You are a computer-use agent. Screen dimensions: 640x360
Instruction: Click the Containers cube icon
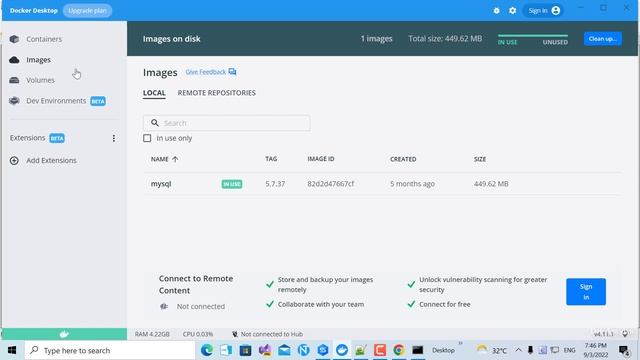tap(14, 39)
